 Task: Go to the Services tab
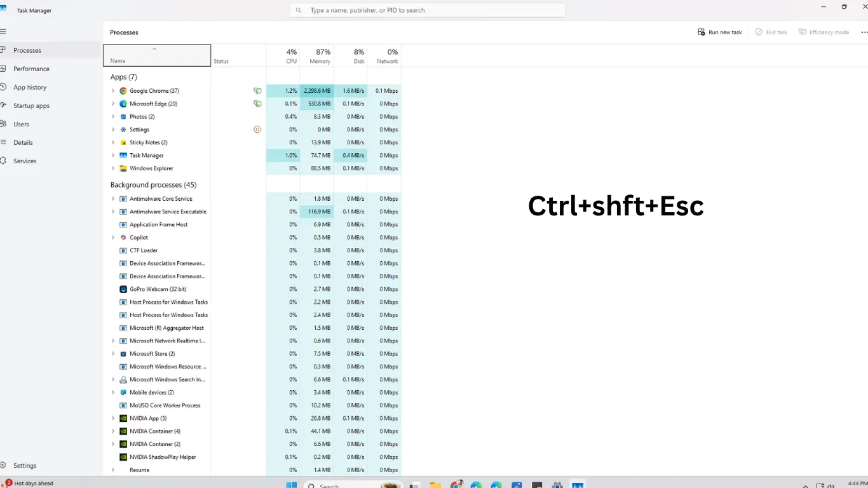click(x=25, y=161)
